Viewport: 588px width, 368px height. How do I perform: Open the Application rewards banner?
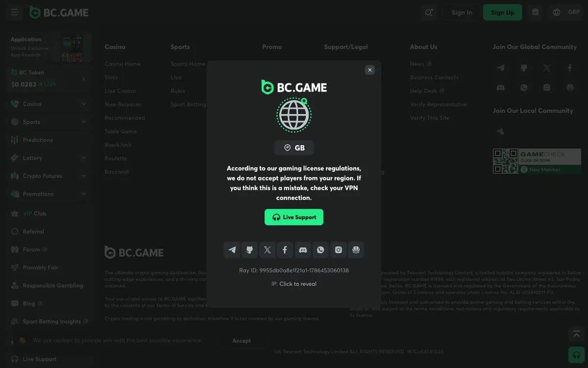(49, 47)
